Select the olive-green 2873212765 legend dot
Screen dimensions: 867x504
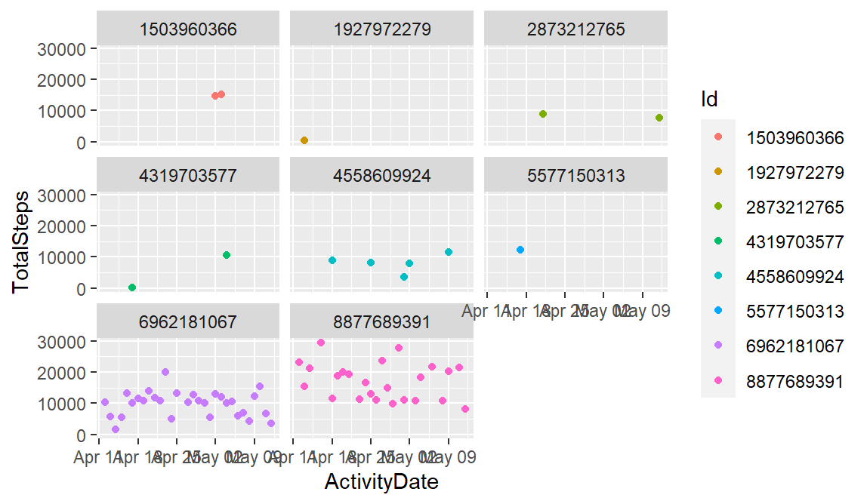click(x=717, y=207)
